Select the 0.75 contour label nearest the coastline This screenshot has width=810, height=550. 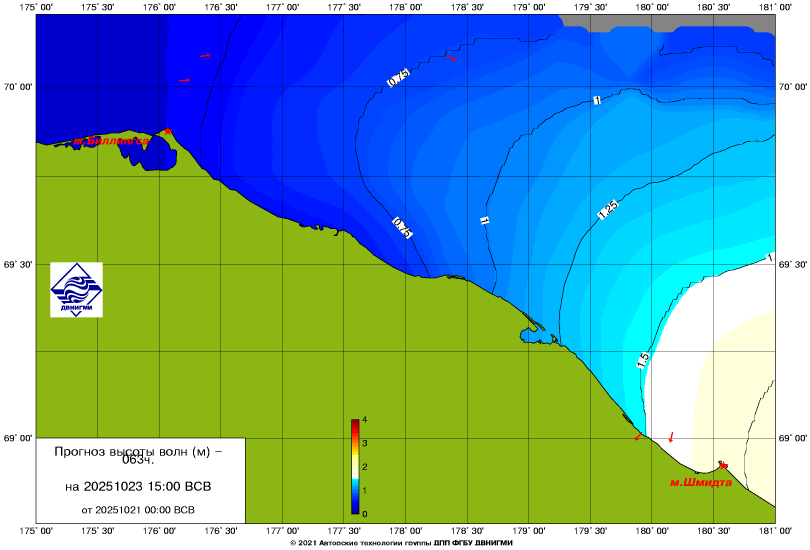[401, 227]
